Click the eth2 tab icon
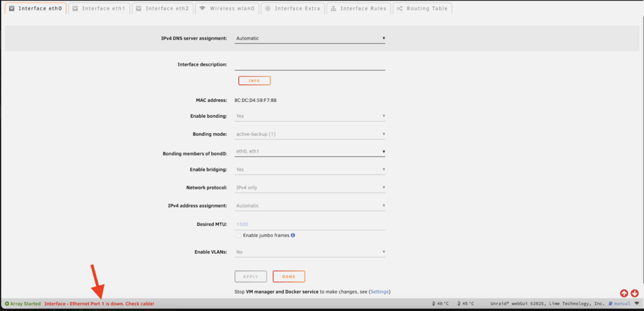 click(139, 8)
